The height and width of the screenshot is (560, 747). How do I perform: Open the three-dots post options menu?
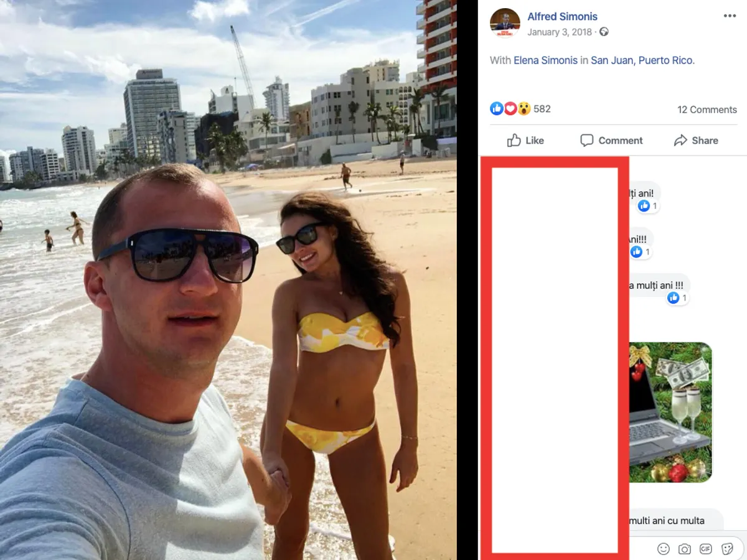tap(730, 16)
